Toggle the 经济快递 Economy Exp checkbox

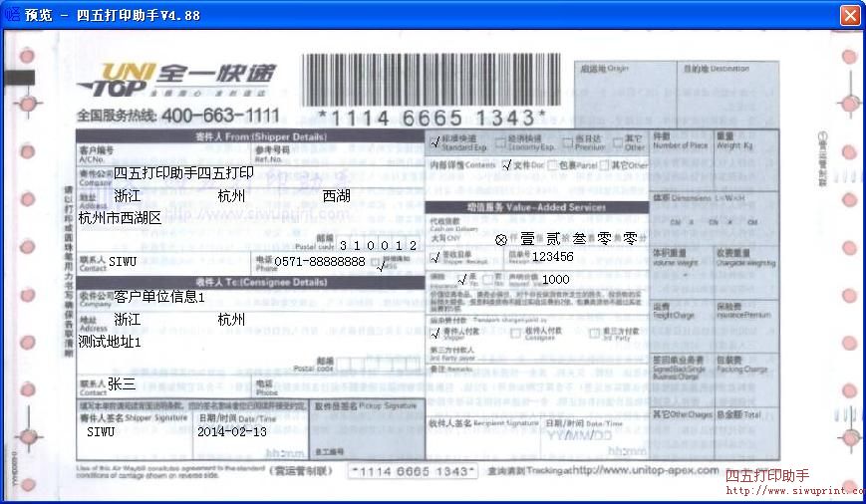coord(500,143)
